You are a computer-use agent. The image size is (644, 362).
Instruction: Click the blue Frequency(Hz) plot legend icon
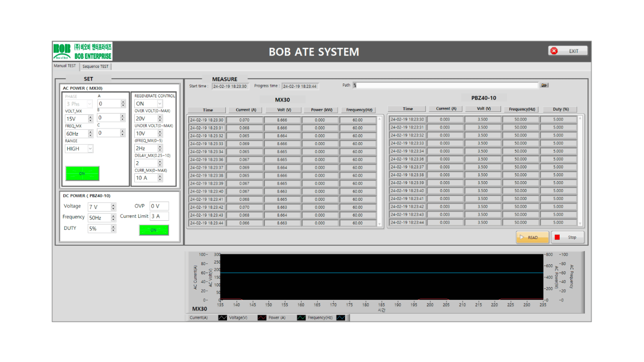point(341,318)
